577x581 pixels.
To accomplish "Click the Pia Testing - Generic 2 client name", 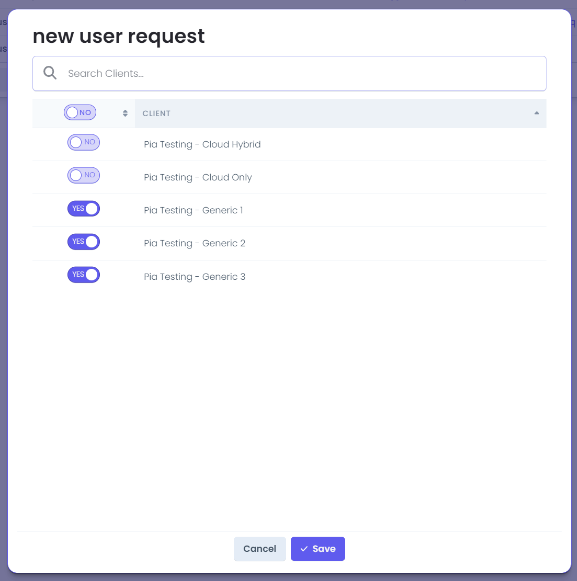I will pos(195,243).
